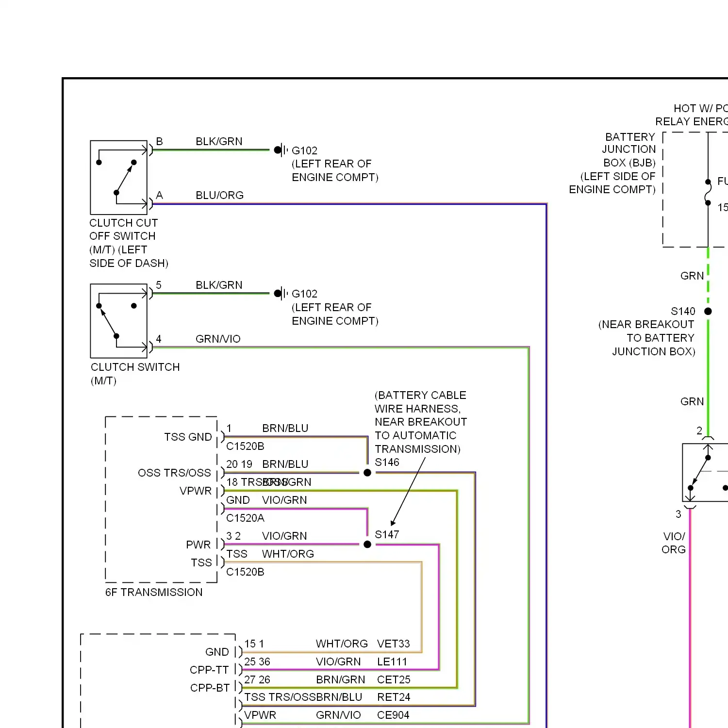Click the clutch switch (M/T) contact symbol
This screenshot has width=728, height=728.
(119, 321)
